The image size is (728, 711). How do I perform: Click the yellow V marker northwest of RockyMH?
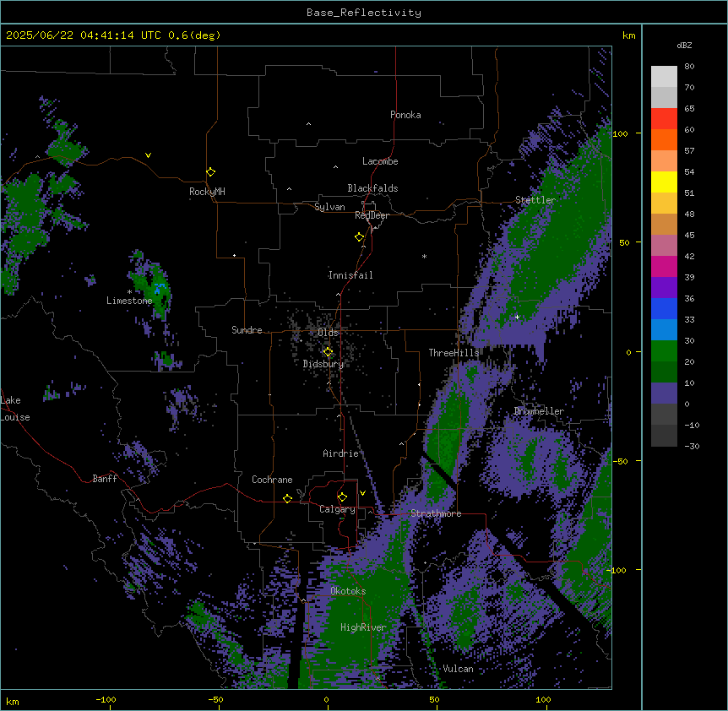pos(148,155)
